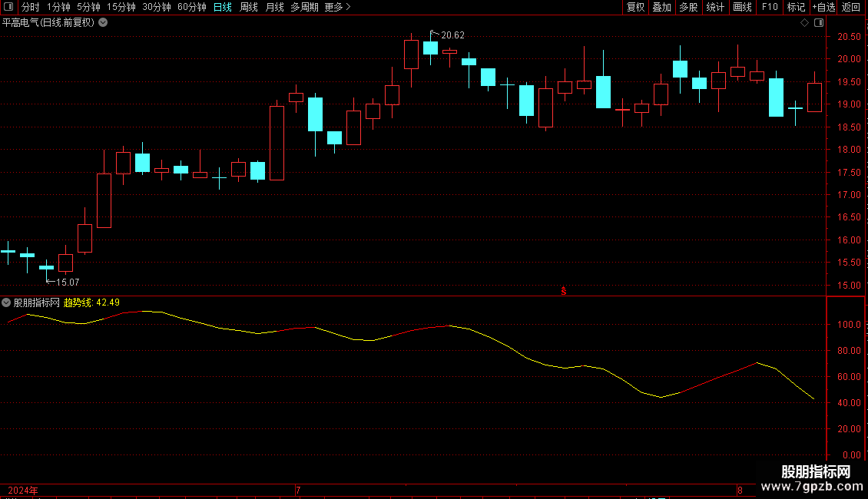Click the month 8 marker on time axis

(740, 490)
